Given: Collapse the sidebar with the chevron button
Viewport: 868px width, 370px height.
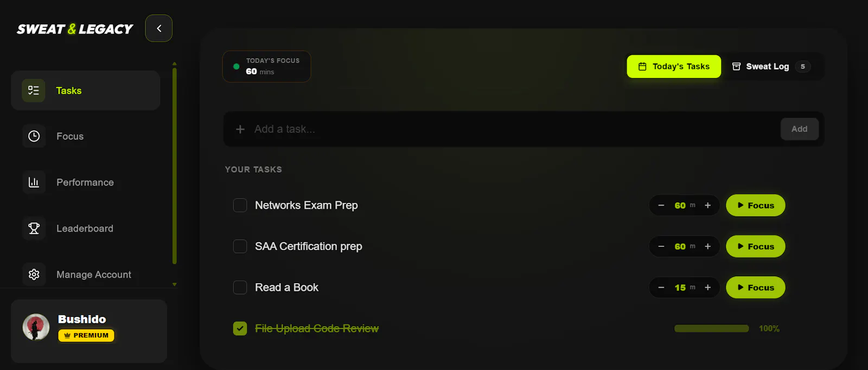Looking at the screenshot, I should pyautogui.click(x=159, y=28).
